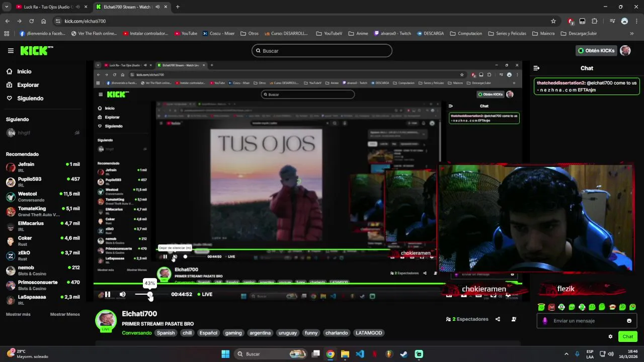Open emoji picker in chat input
This screenshot has height=362, width=644.
click(x=629, y=321)
